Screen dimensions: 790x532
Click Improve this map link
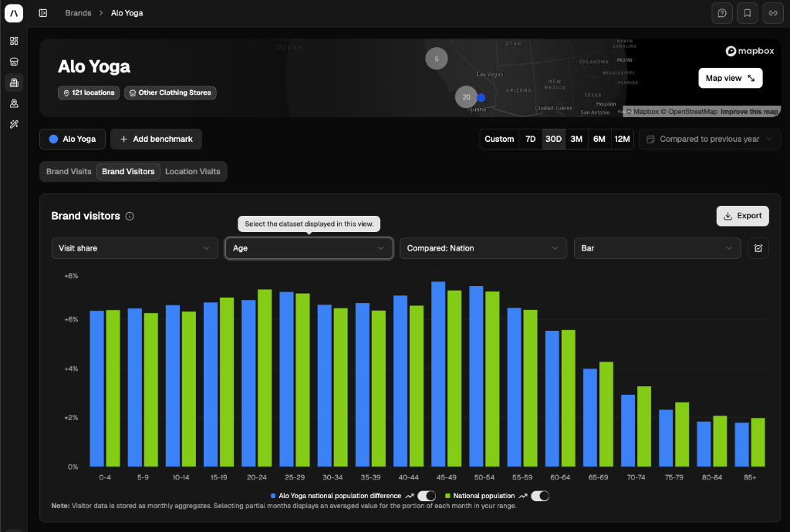[749, 112]
